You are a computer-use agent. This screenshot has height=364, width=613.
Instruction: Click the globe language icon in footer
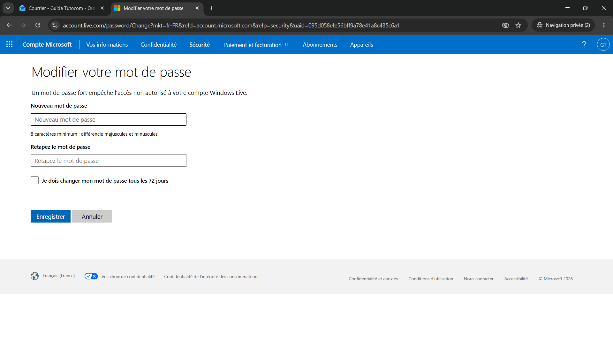point(34,276)
